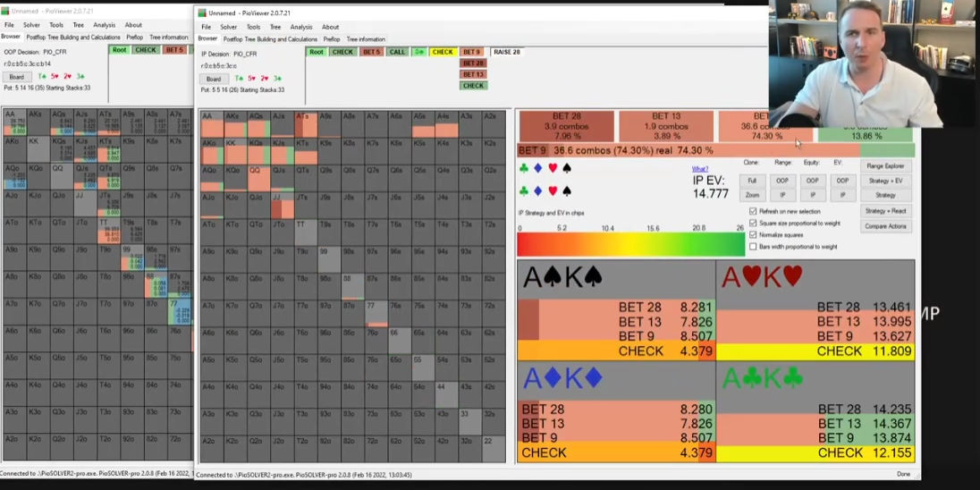The width and height of the screenshot is (980, 490).
Task: Click Board button in the back window
Action: coord(16,77)
